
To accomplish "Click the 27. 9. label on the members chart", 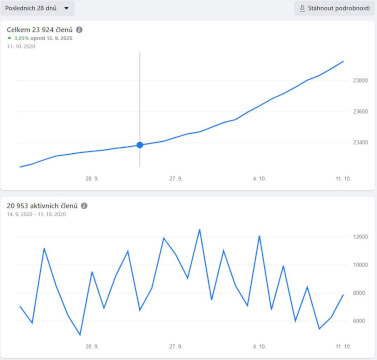I will (176, 179).
